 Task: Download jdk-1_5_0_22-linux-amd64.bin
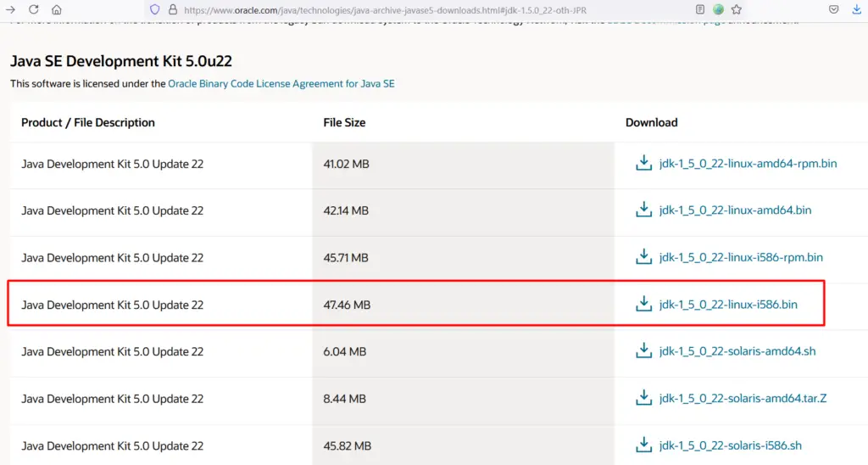point(735,210)
